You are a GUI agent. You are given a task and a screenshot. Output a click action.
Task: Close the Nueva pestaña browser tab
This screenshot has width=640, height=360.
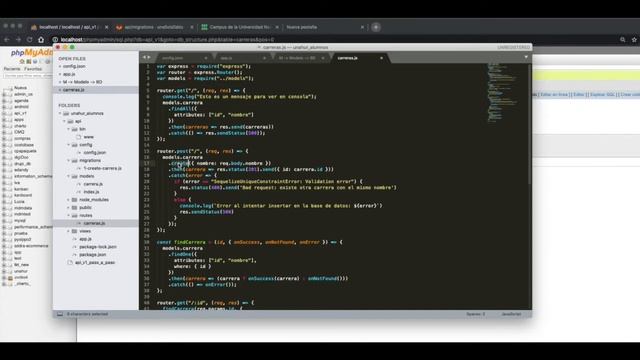tap(362, 27)
